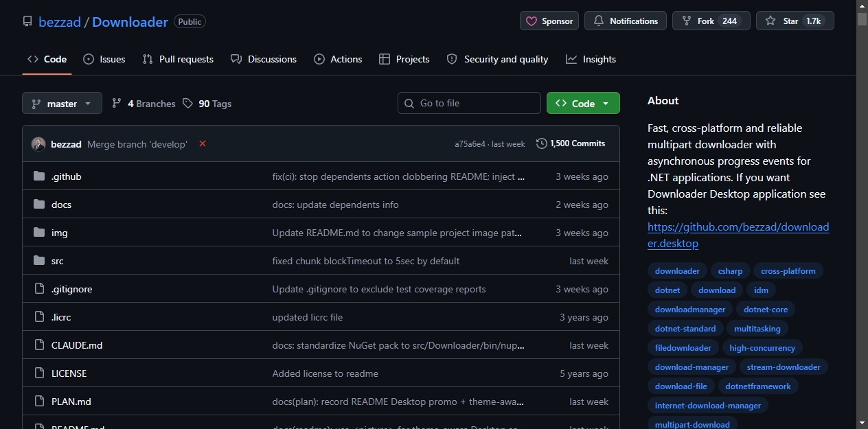The image size is (868, 429).
Task: Open the .github folder
Action: 67,176
